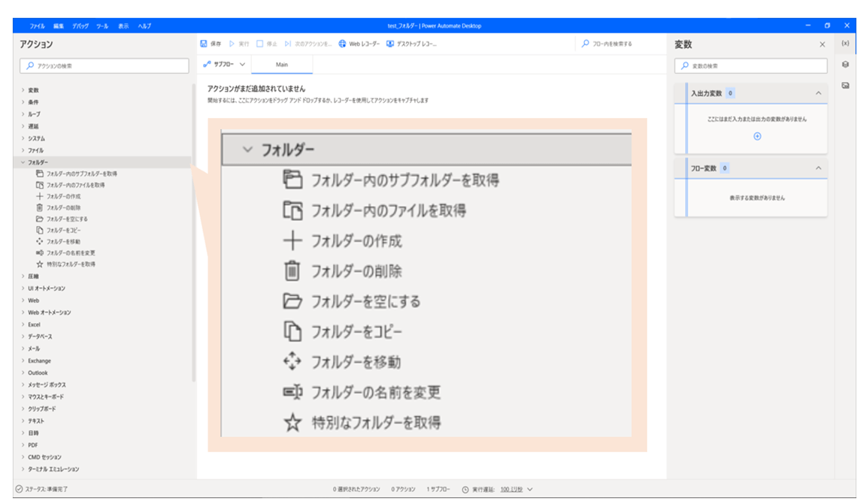866x504 pixels.
Task: Run the next action step icon
Action: (x=287, y=41)
